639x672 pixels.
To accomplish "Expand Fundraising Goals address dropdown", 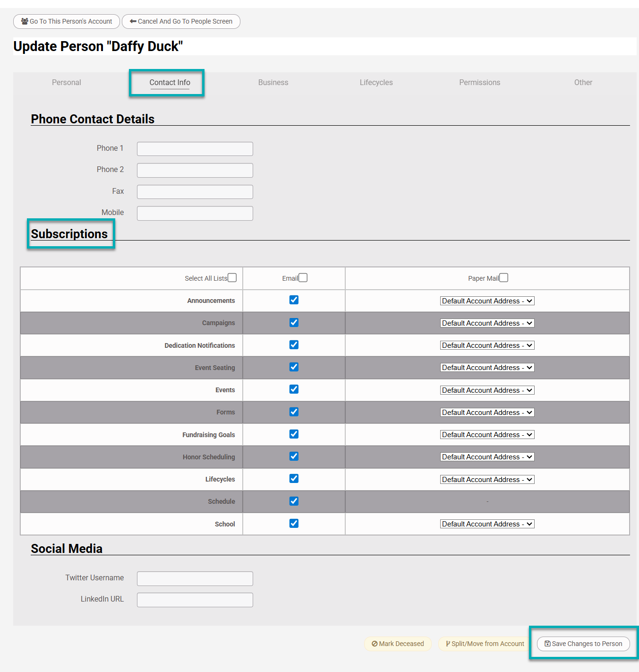I will point(487,435).
